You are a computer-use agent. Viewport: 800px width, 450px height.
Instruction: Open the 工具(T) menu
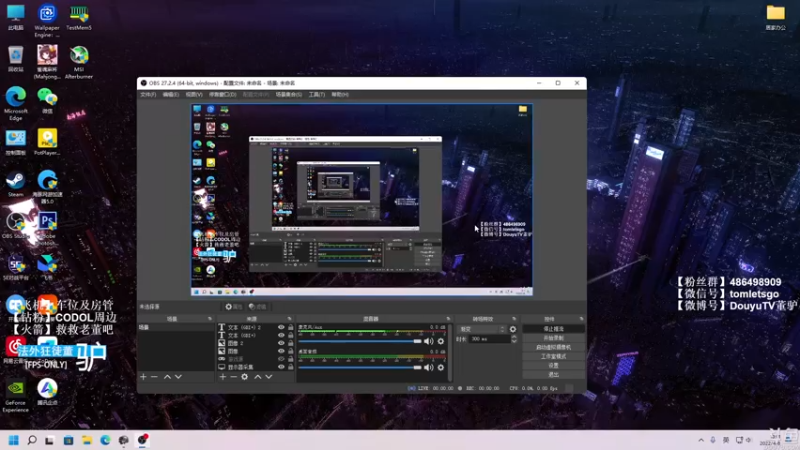(x=317, y=94)
